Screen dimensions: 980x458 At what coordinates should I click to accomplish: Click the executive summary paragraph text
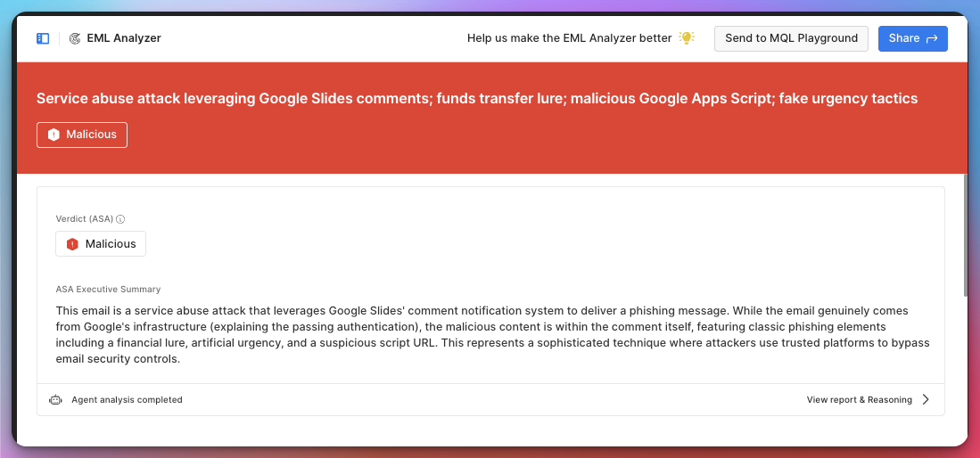492,335
